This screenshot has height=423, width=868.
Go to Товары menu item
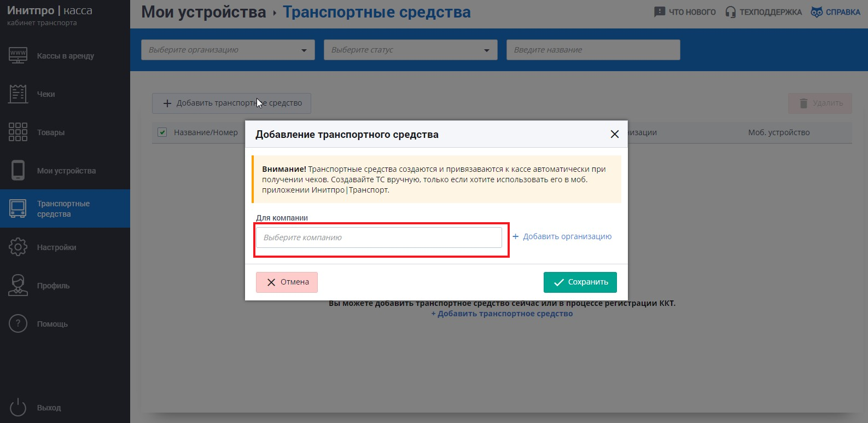(x=65, y=132)
